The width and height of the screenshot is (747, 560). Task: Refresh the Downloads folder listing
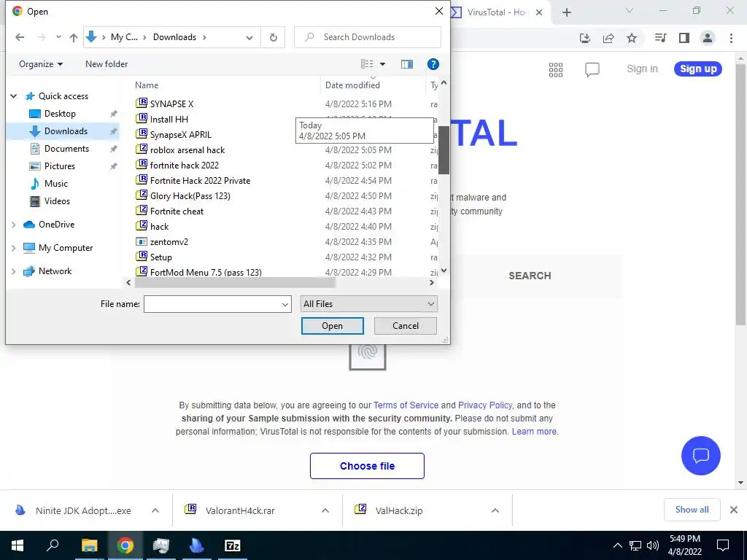273,37
